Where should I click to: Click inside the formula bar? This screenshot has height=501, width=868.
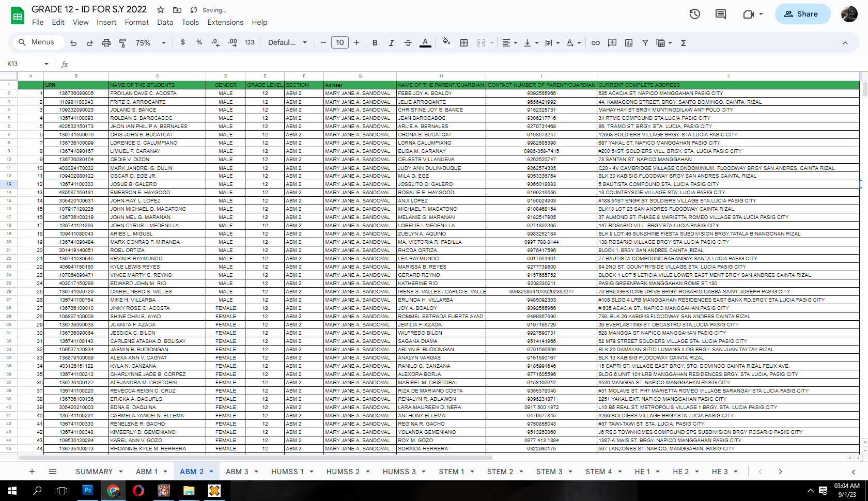(207, 64)
